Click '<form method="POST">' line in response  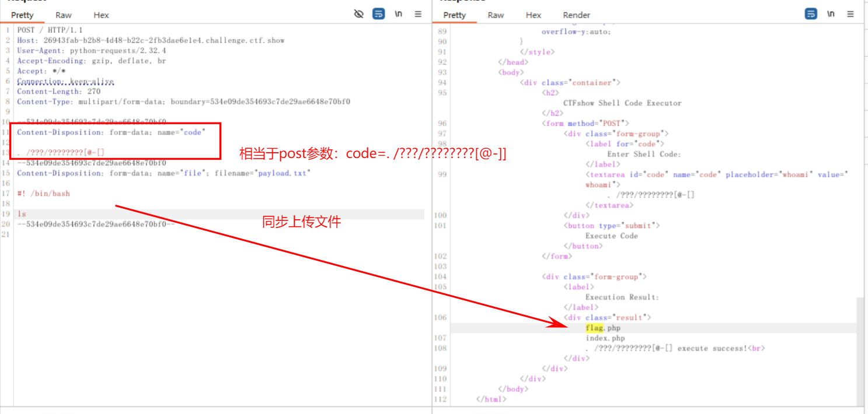(x=585, y=124)
